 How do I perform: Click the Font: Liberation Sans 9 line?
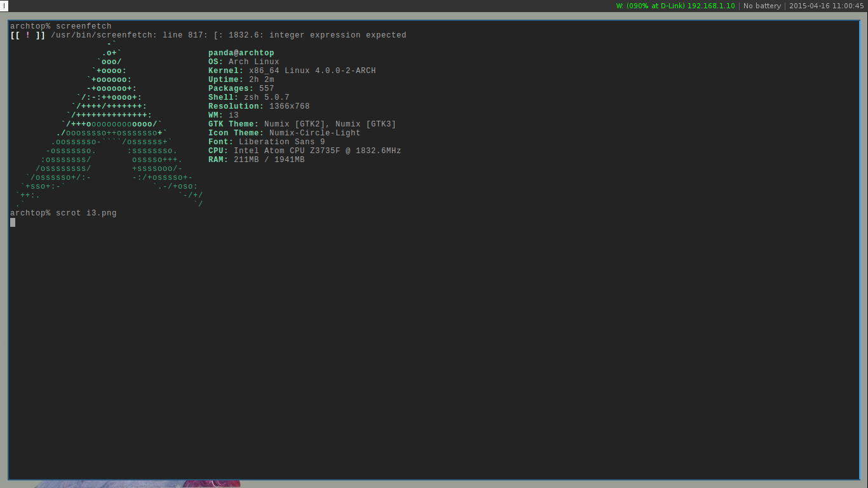click(267, 142)
